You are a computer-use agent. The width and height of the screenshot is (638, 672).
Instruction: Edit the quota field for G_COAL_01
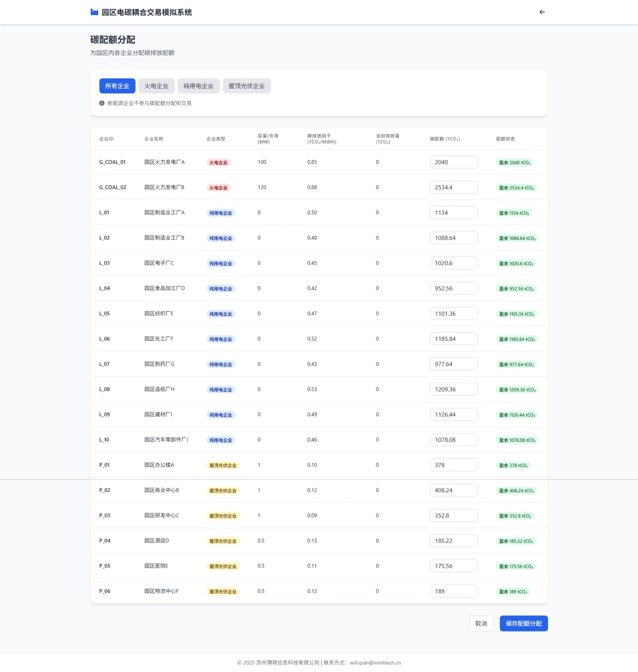[453, 162]
